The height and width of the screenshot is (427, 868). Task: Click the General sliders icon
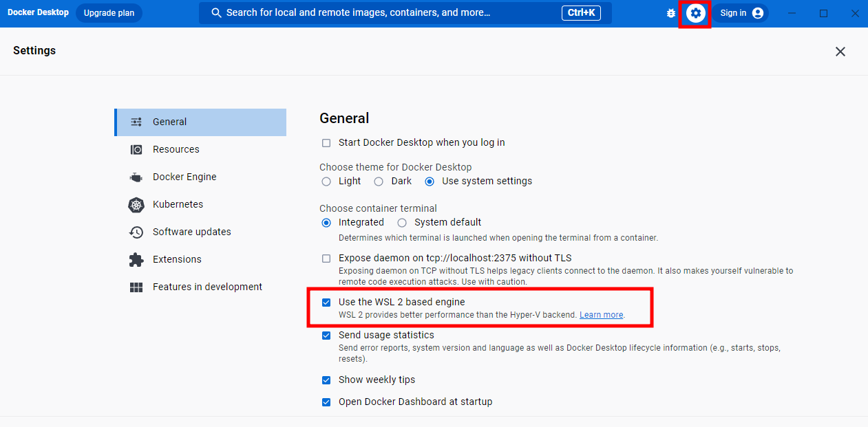coord(136,122)
